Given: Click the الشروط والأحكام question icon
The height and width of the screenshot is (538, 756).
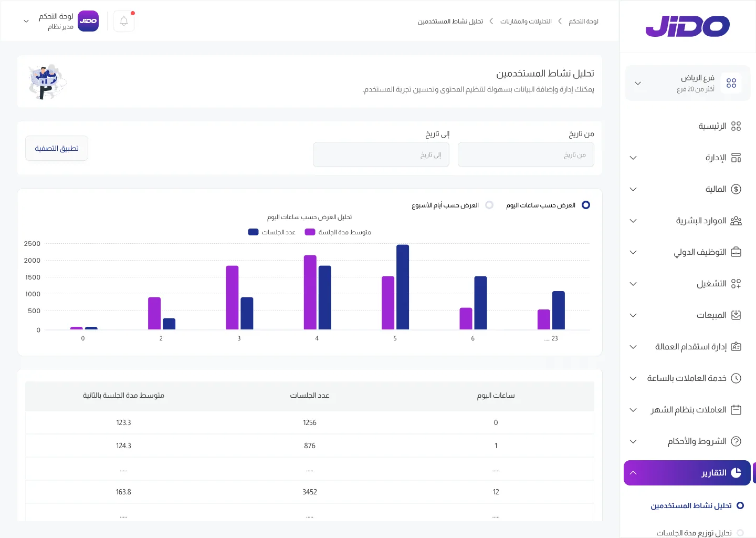Looking at the screenshot, I should tap(736, 441).
